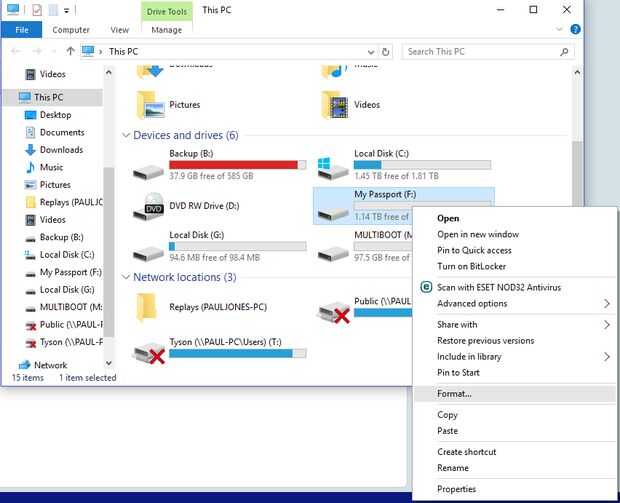Click navigation pane scroll down arrow
Image resolution: width=620 pixels, height=503 pixels.
pyautogui.click(x=109, y=363)
